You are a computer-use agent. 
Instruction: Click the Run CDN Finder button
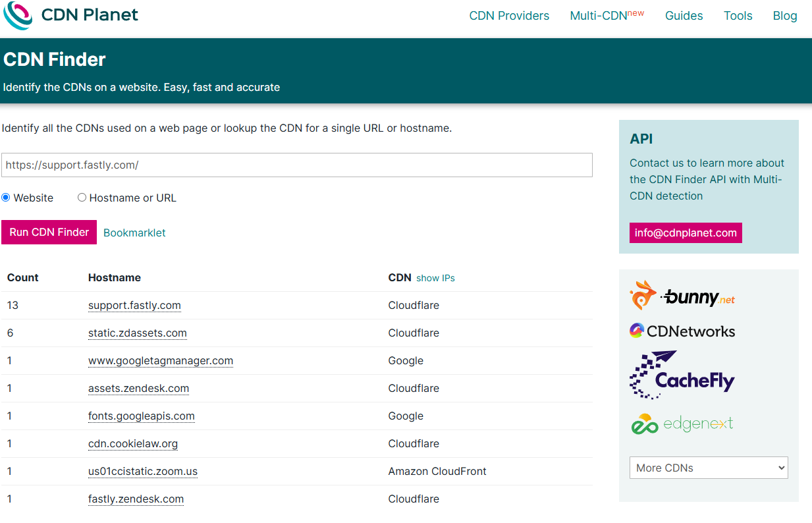[49, 233]
